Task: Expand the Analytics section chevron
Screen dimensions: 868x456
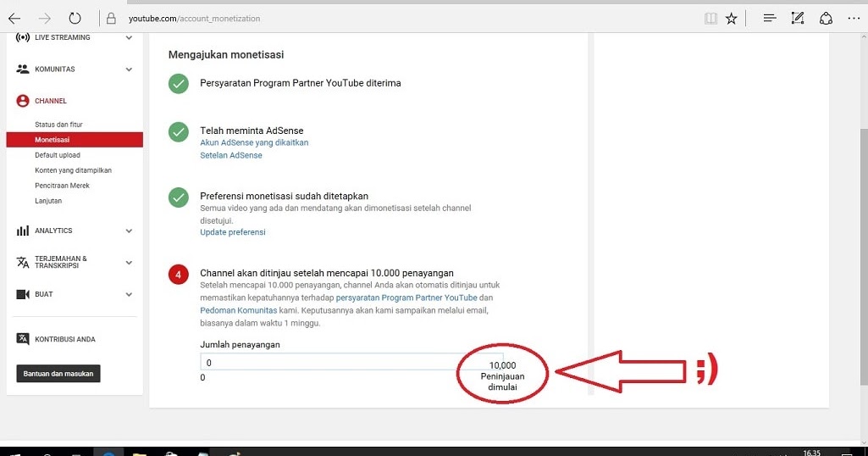Action: [x=129, y=231]
